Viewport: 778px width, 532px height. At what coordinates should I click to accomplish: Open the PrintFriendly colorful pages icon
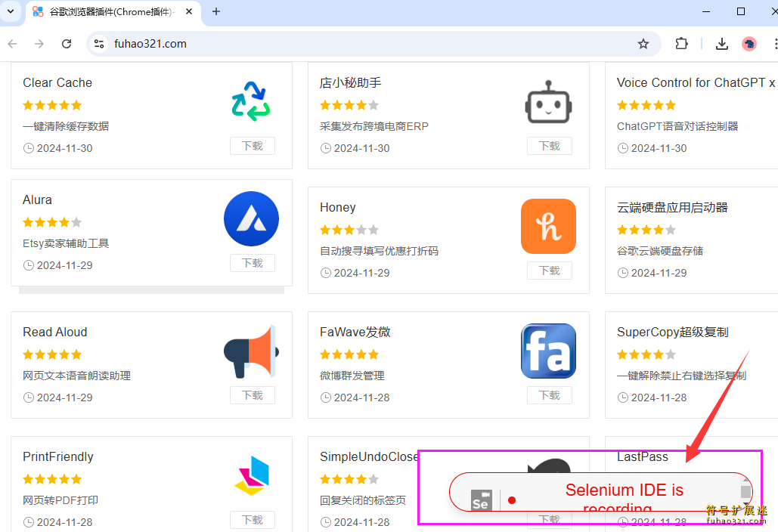252,475
